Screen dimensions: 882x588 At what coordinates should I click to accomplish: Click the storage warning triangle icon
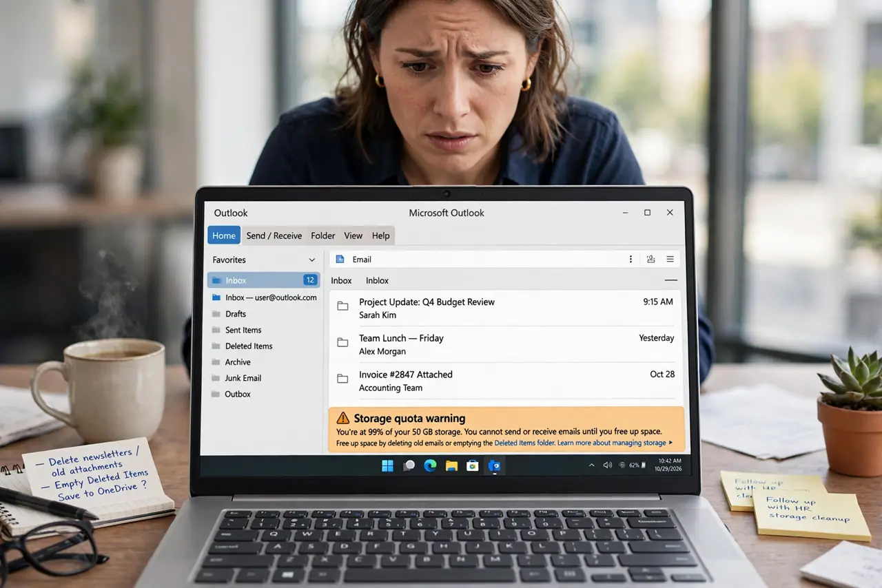343,418
